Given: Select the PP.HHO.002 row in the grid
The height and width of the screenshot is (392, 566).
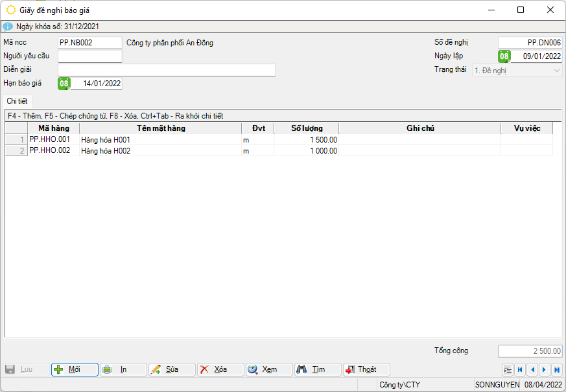Looking at the screenshot, I should pyautogui.click(x=54, y=151).
